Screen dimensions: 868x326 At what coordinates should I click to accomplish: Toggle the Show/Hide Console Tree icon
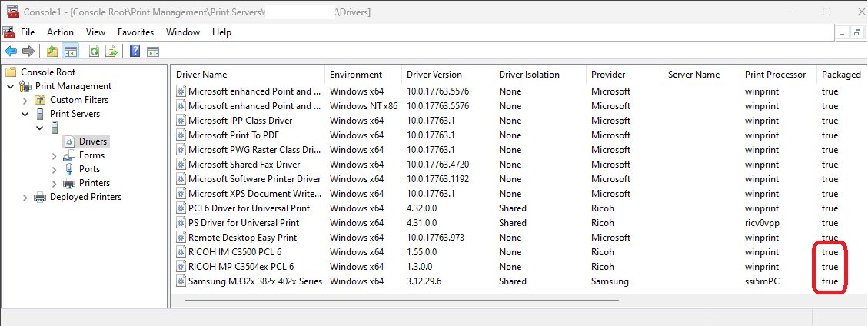70,52
